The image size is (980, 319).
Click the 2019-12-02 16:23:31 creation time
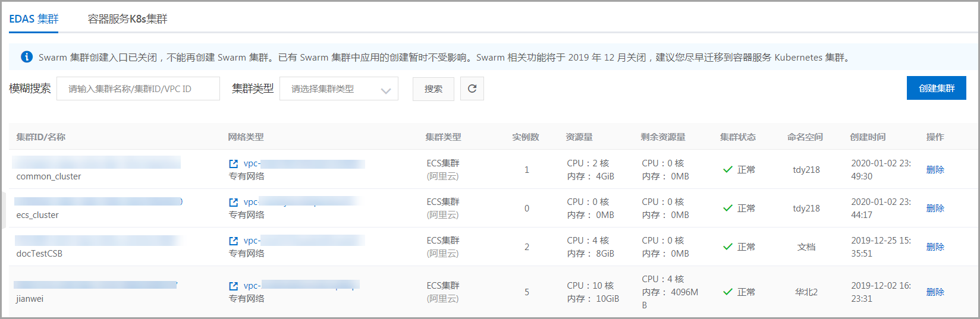click(881, 292)
